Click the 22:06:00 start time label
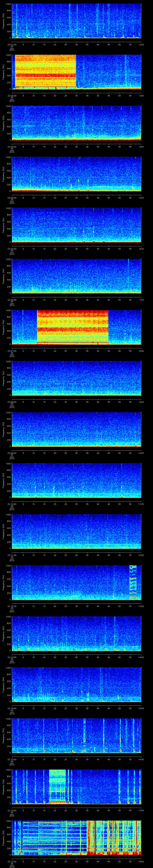 pyautogui.click(x=12, y=300)
